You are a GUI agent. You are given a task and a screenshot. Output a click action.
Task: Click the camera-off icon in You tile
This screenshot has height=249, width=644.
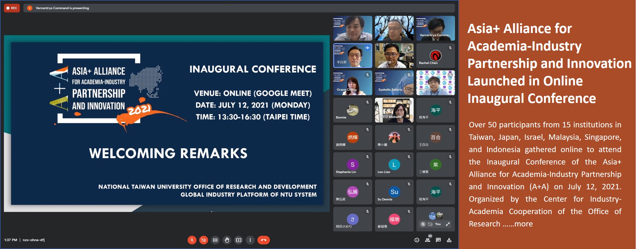pyautogui.click(x=430, y=224)
